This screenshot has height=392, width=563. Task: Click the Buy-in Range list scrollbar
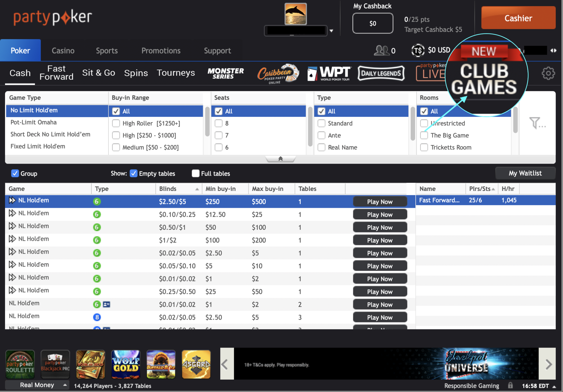point(207,121)
